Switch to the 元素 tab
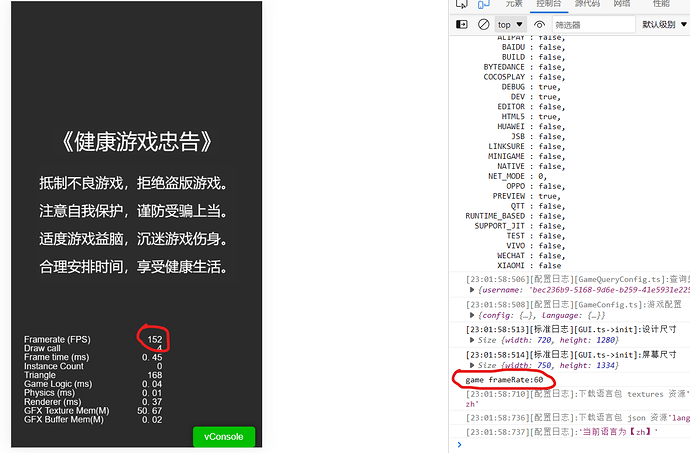This screenshot has height=453, width=690. point(514,4)
